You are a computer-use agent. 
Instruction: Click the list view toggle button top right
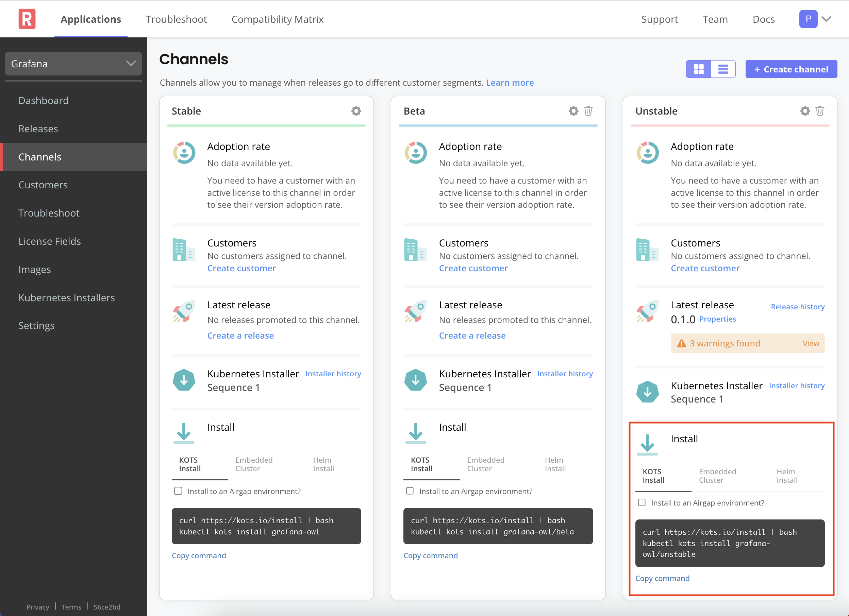[x=723, y=69]
